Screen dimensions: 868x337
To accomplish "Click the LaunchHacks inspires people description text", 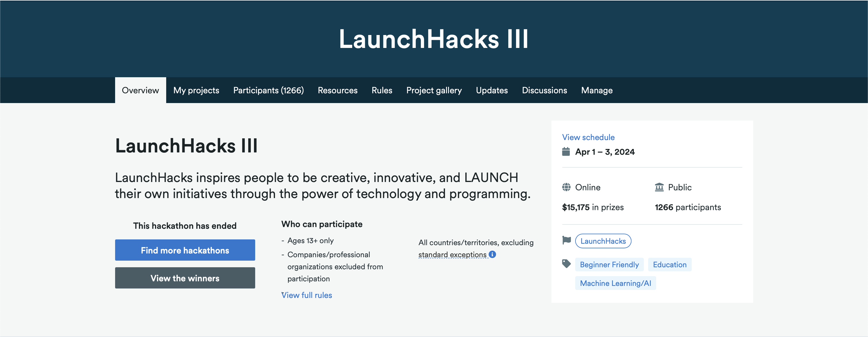I will tap(323, 186).
